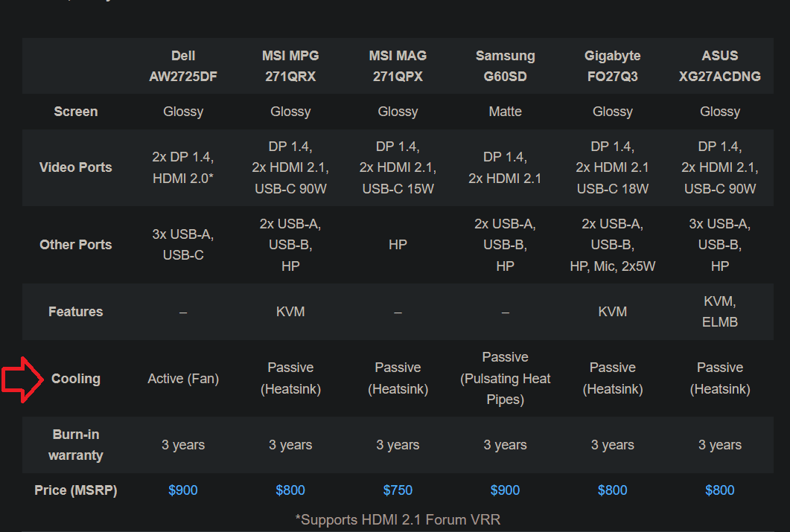Click the 2x DP 1.4, HDMI 2.0* cell

(183, 167)
